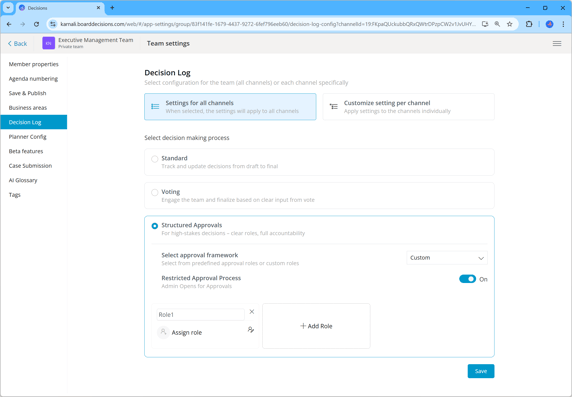Select Decision Log in the sidebar
Image resolution: width=572 pixels, height=397 pixels.
coord(34,122)
